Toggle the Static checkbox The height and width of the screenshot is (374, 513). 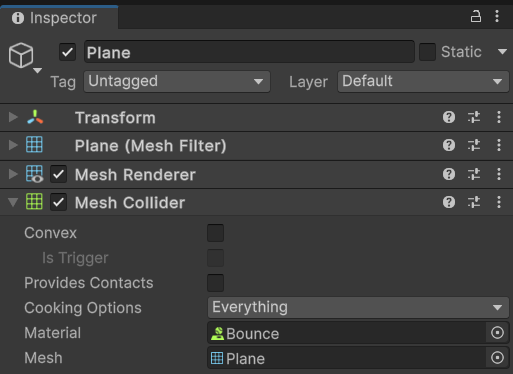(427, 52)
